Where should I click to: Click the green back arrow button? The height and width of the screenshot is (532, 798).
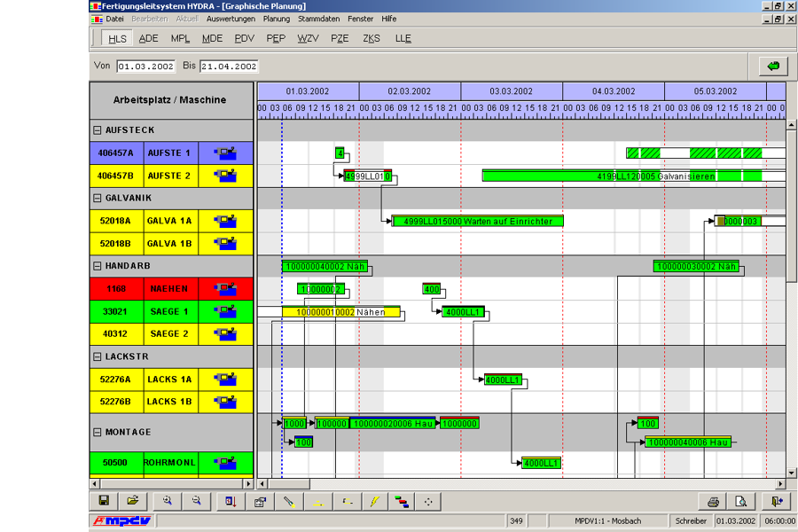pyautogui.click(x=773, y=66)
